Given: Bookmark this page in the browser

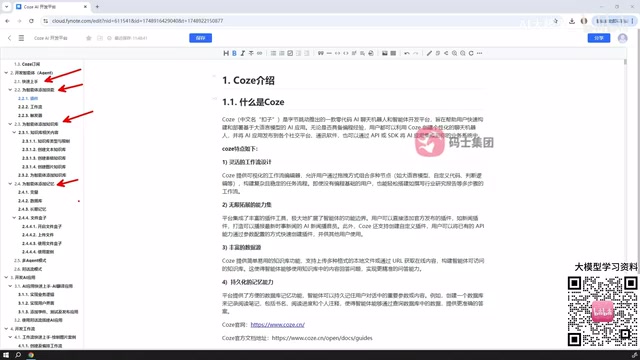Looking at the screenshot, I should click(556, 21).
